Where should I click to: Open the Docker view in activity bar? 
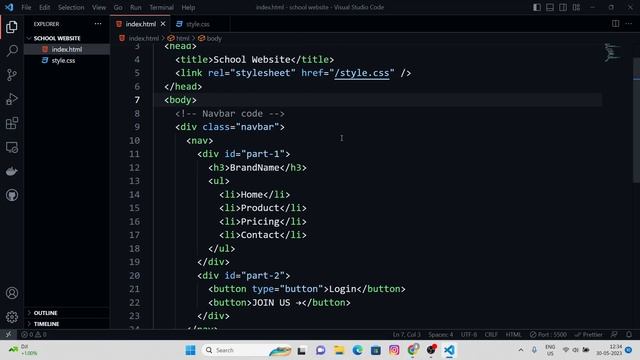pyautogui.click(x=12, y=171)
